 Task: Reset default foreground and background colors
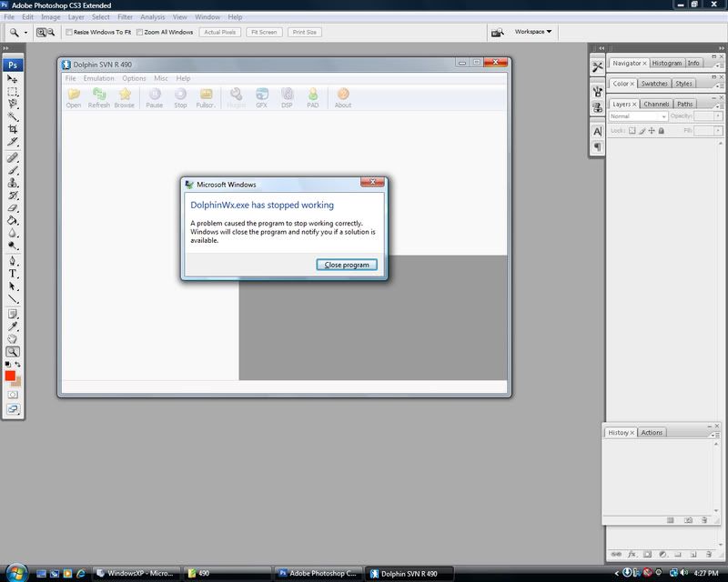coord(8,365)
